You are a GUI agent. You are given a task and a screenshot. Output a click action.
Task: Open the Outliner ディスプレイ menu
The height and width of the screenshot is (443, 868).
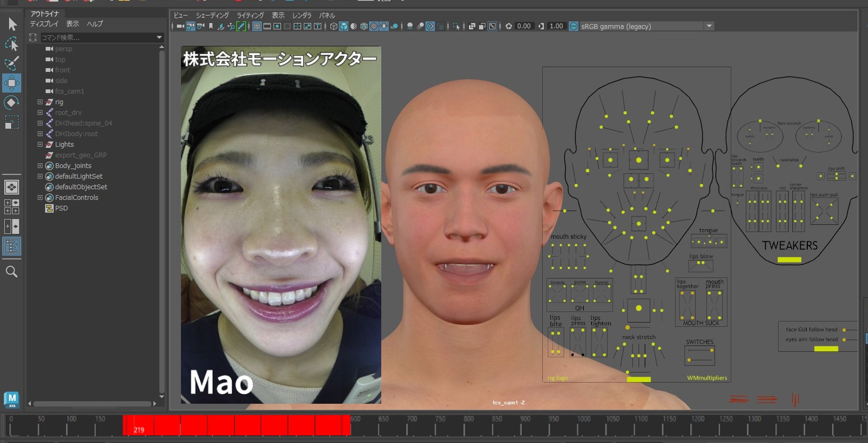[x=44, y=24]
